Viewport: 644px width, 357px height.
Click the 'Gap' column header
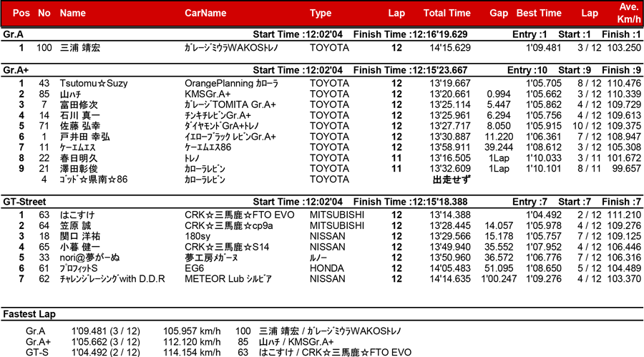[x=499, y=13]
